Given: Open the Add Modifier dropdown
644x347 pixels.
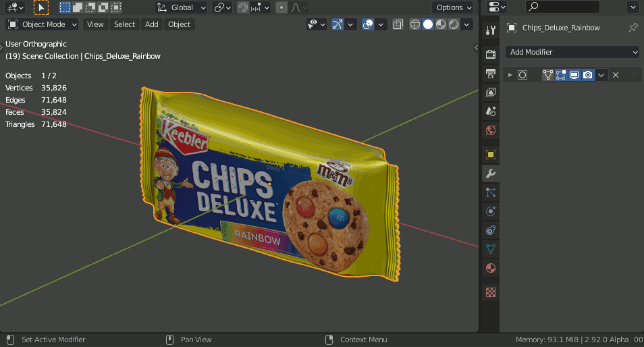Looking at the screenshot, I should pos(572,52).
